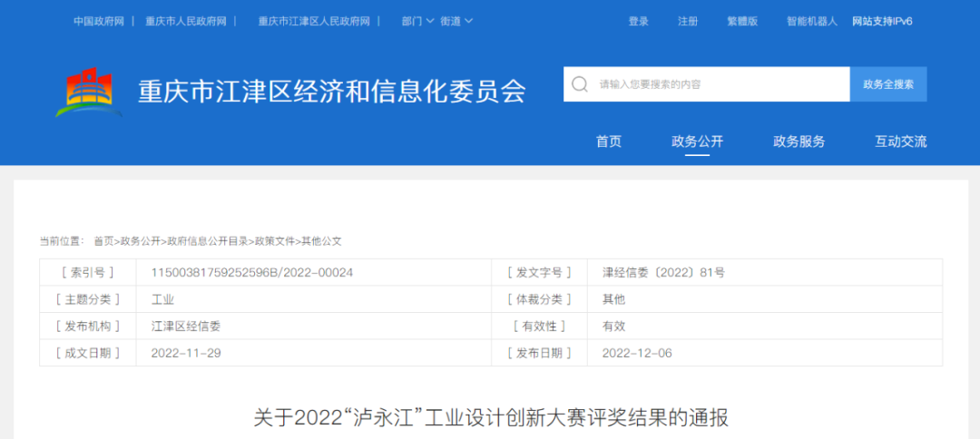Select document number 津经信委〔2022〕81号
The height and width of the screenshot is (439, 980).
pyautogui.click(x=663, y=273)
